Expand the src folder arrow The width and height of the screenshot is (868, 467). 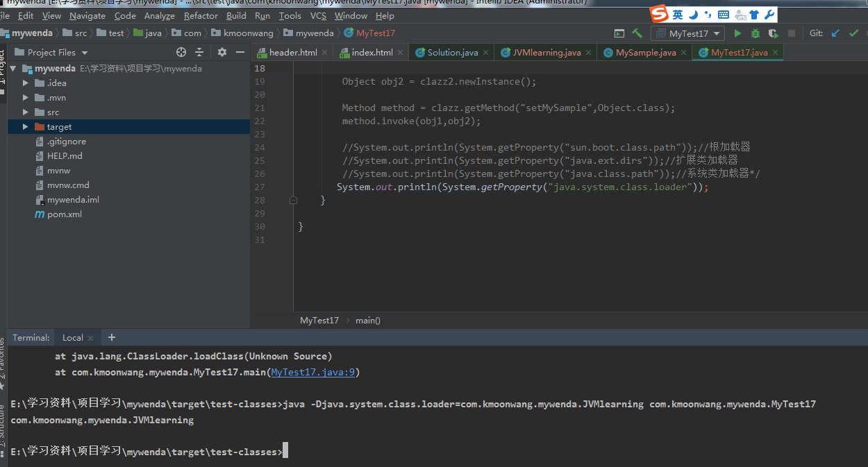pos(26,112)
